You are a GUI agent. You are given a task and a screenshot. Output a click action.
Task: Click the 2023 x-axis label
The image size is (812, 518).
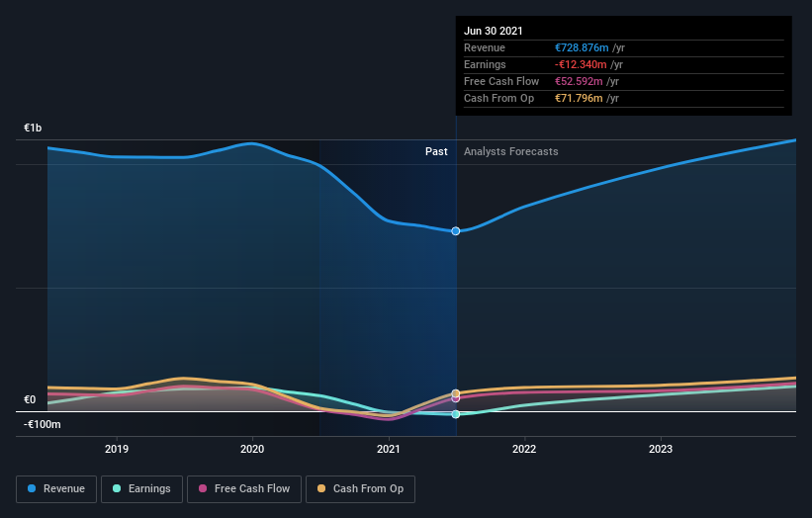[661, 449]
